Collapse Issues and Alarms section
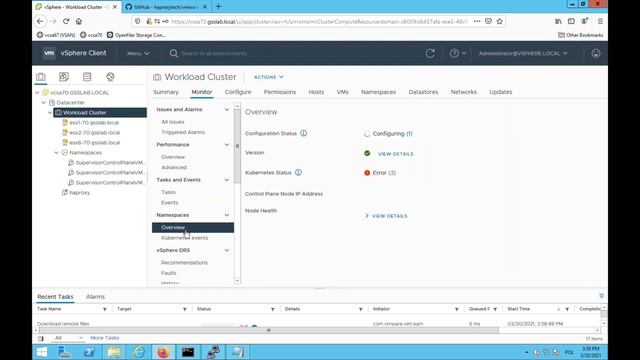640x360 pixels. pyautogui.click(x=227, y=109)
